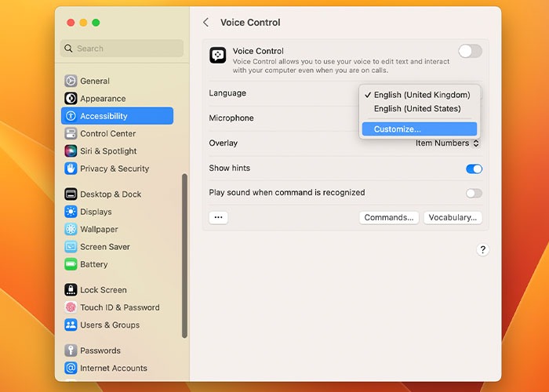Click the Language row label
Viewport: 549px width, 392px height.
coord(227,93)
